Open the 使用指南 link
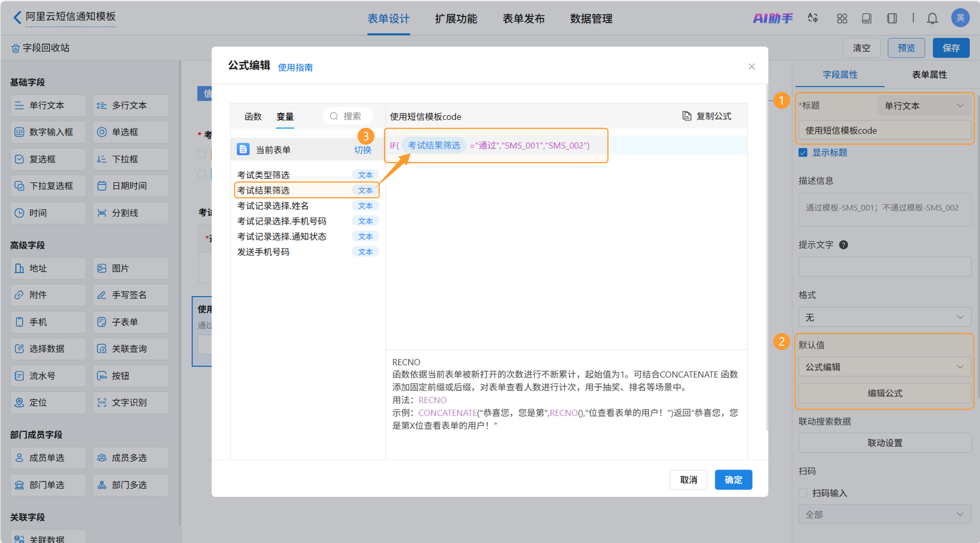This screenshot has width=980, height=543. (x=295, y=68)
